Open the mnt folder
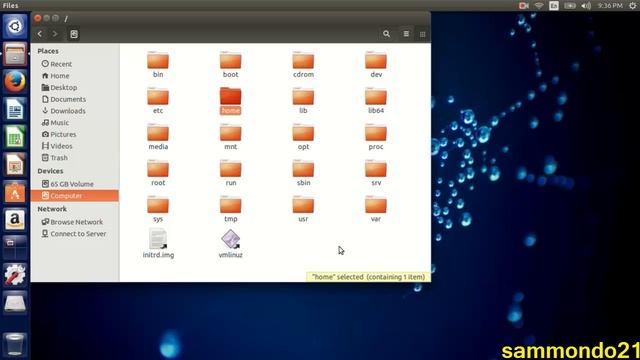Screen dimensions: 640x360 click(231, 136)
